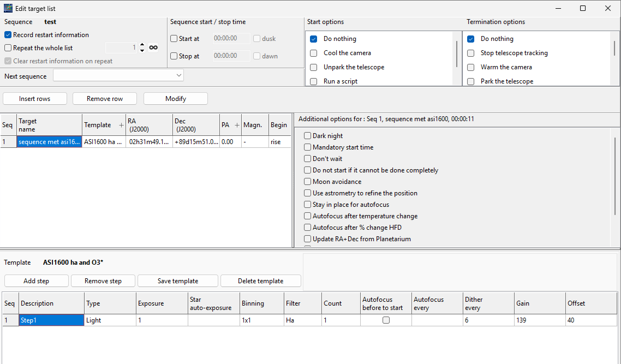Screen dimensions: 621x364
Task: Click the plus icon in PA column header
Action: (237, 125)
